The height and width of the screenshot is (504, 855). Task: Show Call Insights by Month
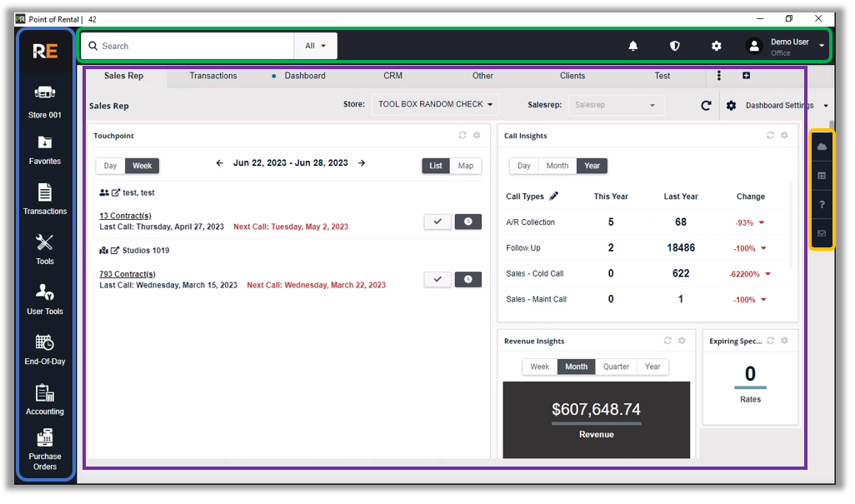(557, 166)
